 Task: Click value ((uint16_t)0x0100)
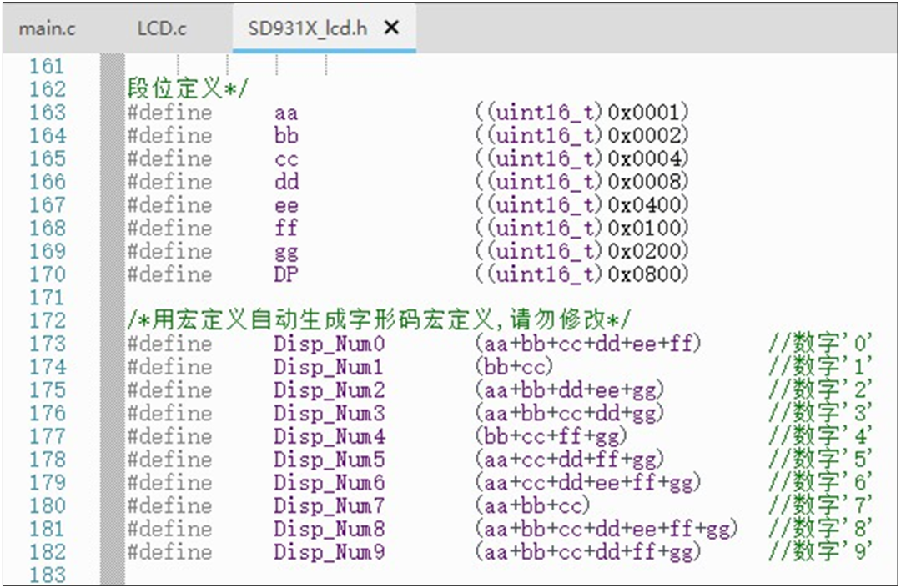click(x=581, y=228)
